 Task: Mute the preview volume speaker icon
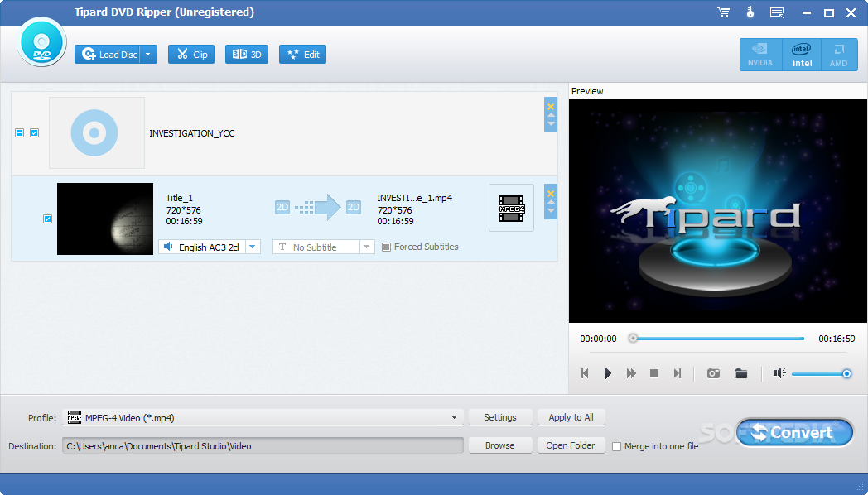[779, 373]
